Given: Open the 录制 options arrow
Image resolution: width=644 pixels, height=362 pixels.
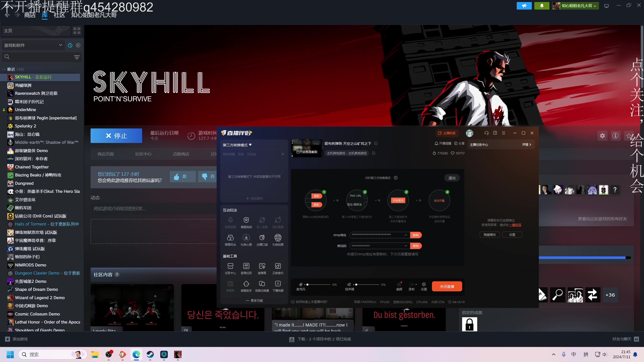Looking at the screenshot, I should [x=416, y=284].
